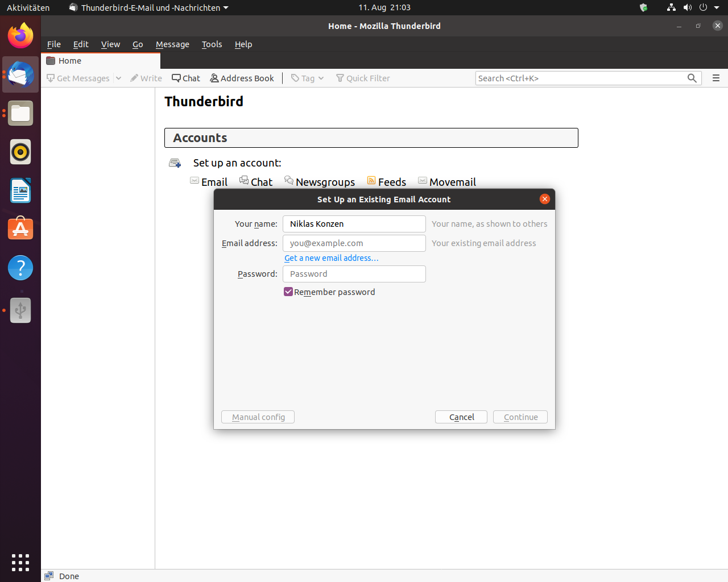The width and height of the screenshot is (728, 582).
Task: Open the Thunderbird app menu in top bar
Action: tap(149, 7)
